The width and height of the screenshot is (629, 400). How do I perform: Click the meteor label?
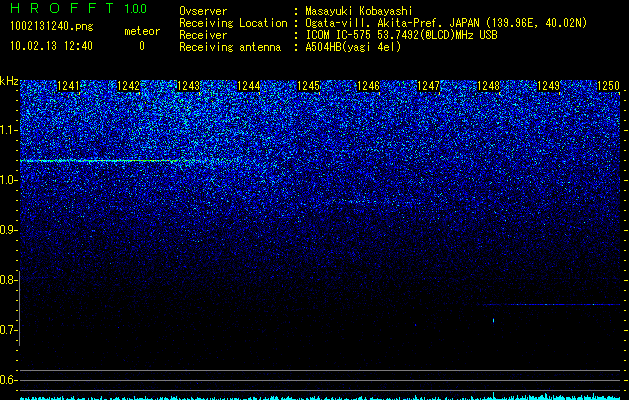click(x=142, y=31)
